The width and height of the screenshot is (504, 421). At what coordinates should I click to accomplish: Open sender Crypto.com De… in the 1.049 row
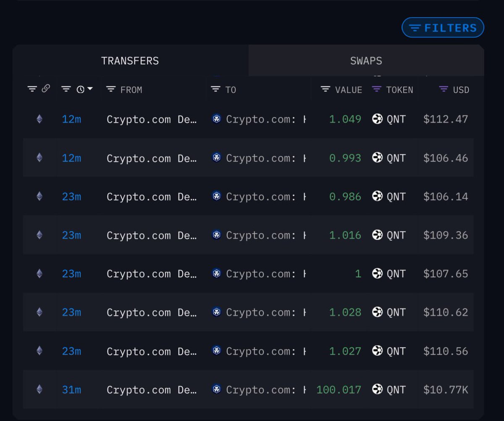click(x=152, y=120)
